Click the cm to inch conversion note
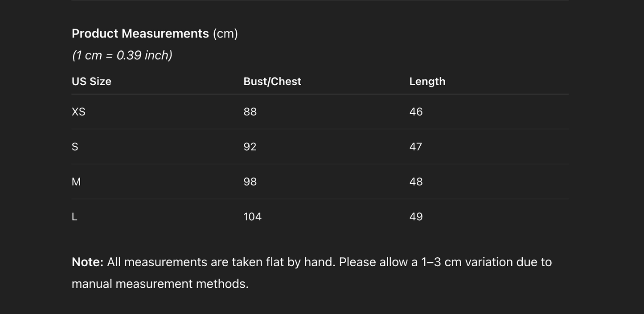The width and height of the screenshot is (644, 314). pyautogui.click(x=122, y=55)
